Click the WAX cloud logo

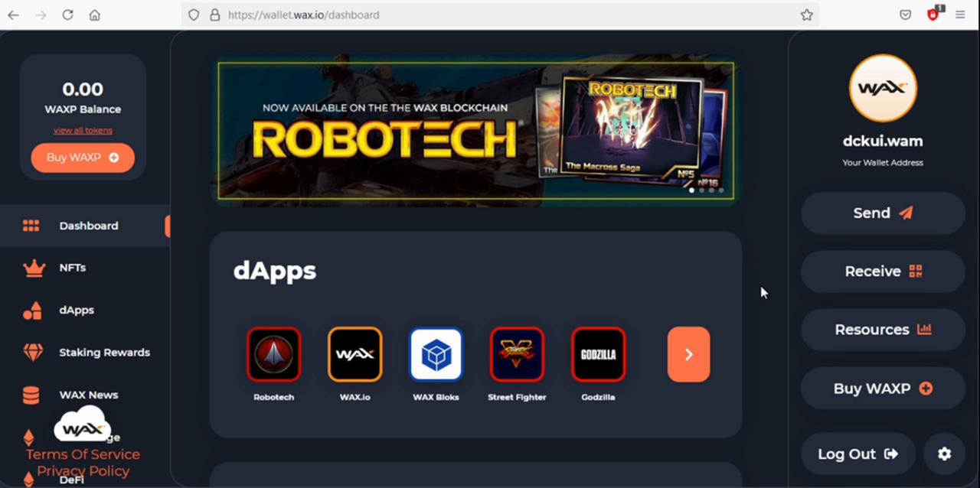82,425
